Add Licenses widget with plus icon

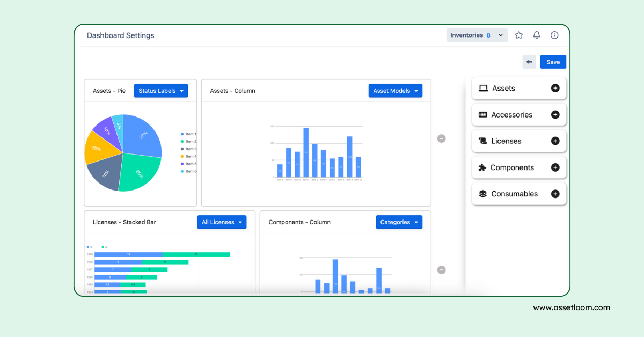[555, 141]
